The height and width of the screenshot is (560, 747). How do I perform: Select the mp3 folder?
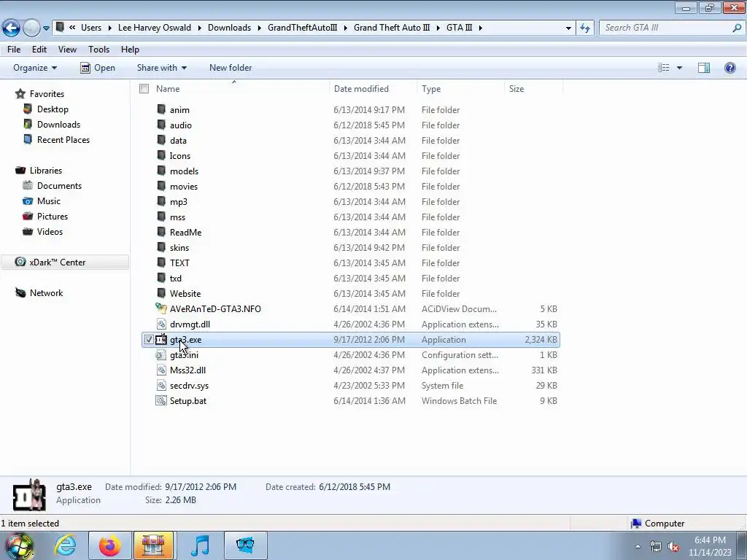point(178,201)
